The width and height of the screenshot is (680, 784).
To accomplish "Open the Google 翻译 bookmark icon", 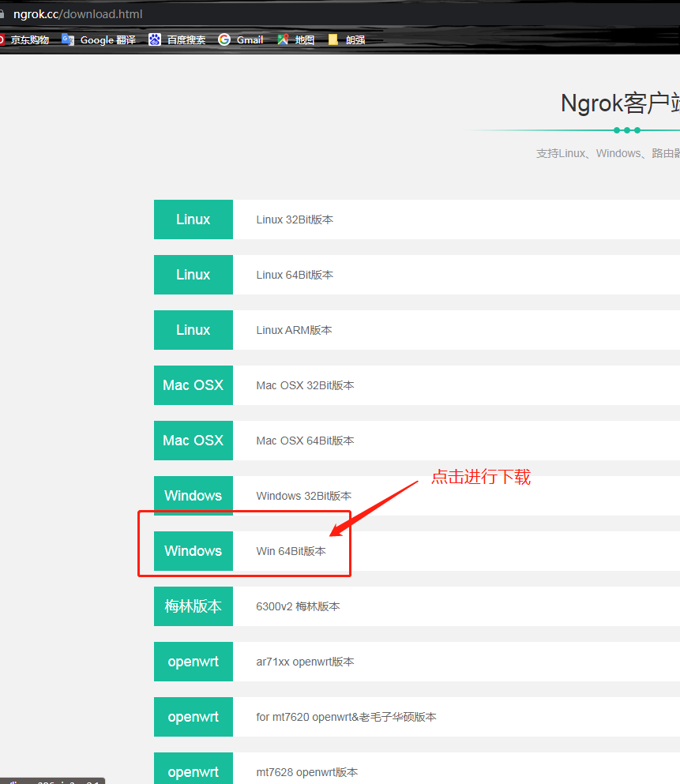I will point(67,39).
